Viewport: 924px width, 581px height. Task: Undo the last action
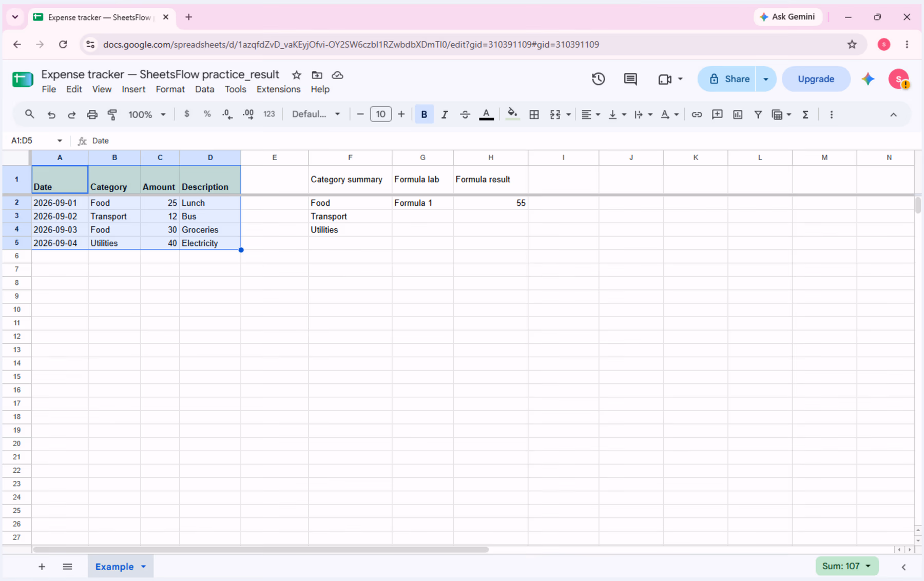click(x=51, y=114)
